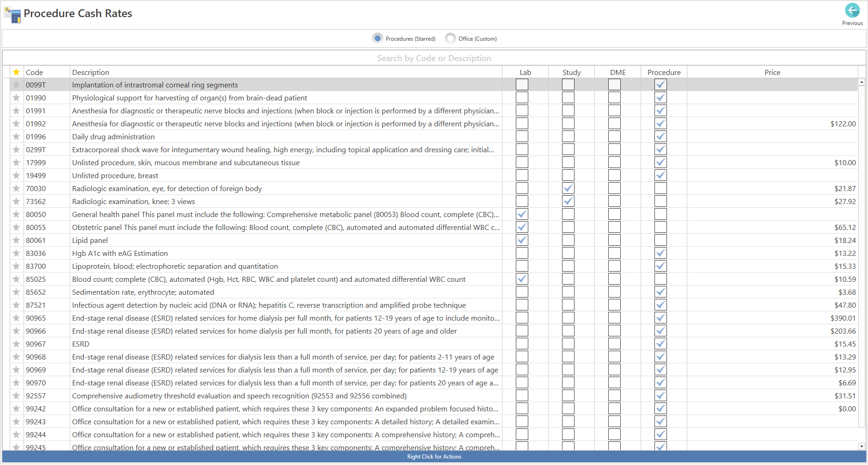
Task: Toggle star for code 01992
Action: 16,124
